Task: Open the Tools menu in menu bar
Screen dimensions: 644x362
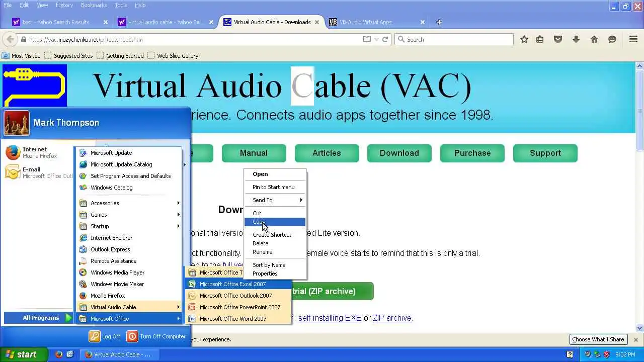Action: coord(121,5)
